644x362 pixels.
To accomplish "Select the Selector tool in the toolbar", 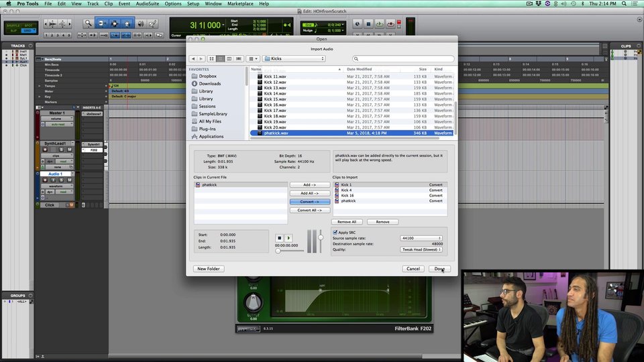I will (115, 24).
